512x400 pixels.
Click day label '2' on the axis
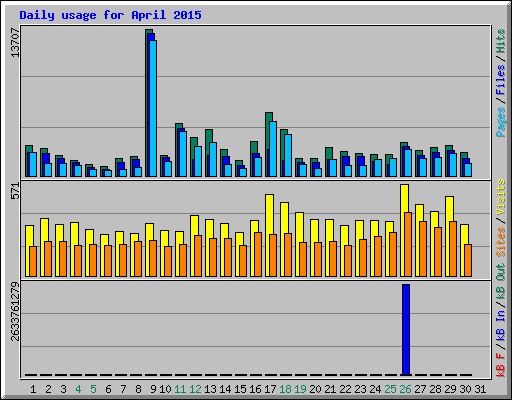coord(48,389)
